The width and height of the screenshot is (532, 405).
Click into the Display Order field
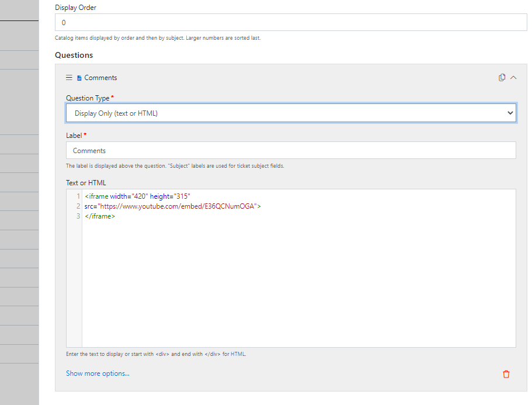click(x=291, y=22)
